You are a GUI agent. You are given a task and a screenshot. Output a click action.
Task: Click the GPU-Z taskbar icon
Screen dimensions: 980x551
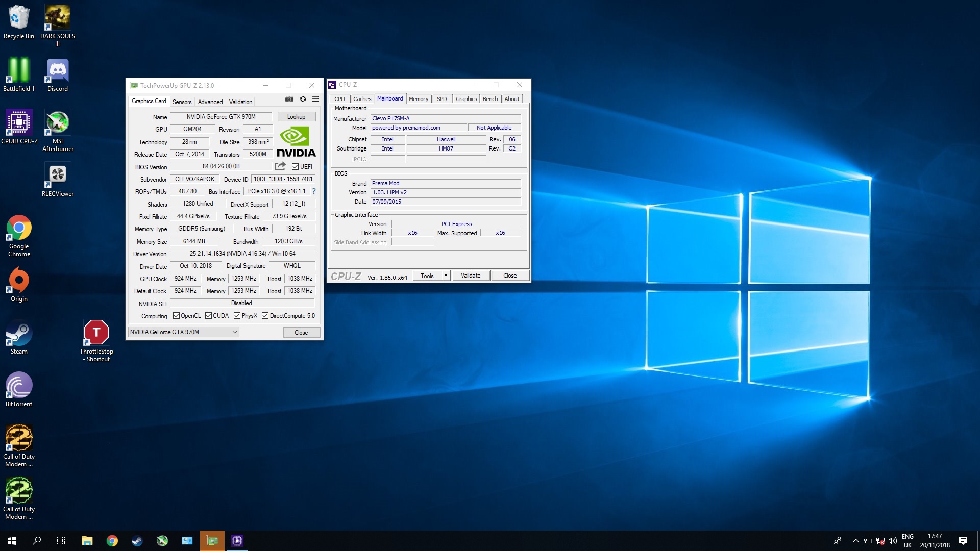coord(212,541)
